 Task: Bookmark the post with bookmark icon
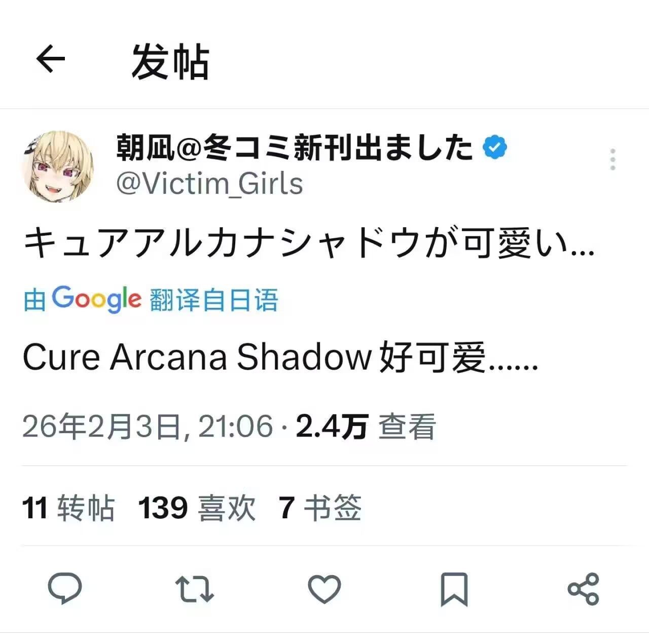click(454, 589)
